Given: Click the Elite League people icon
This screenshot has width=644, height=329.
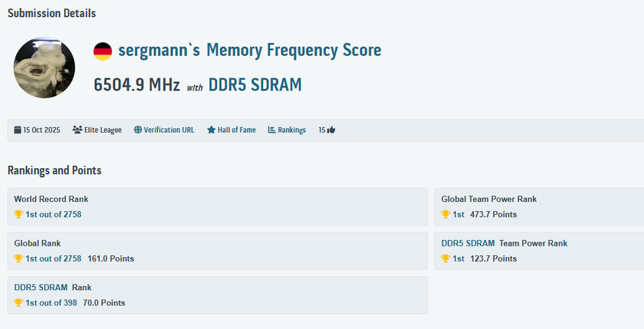Looking at the screenshot, I should (77, 130).
